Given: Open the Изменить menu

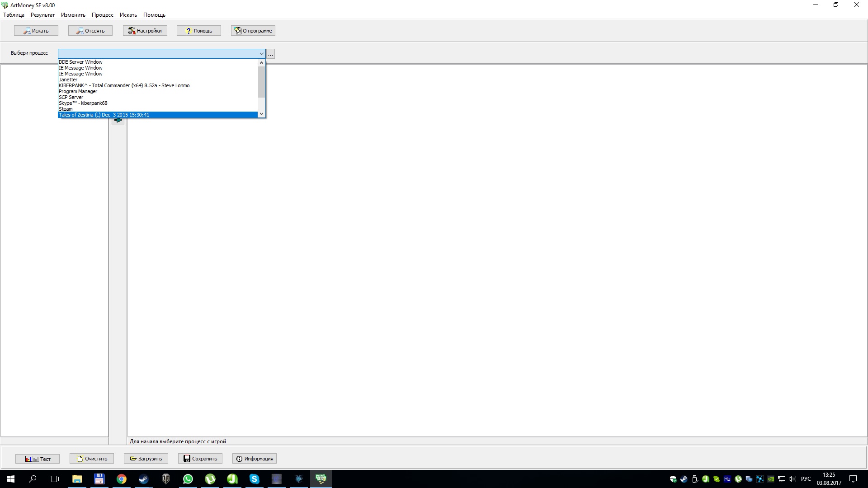Looking at the screenshot, I should 73,15.
